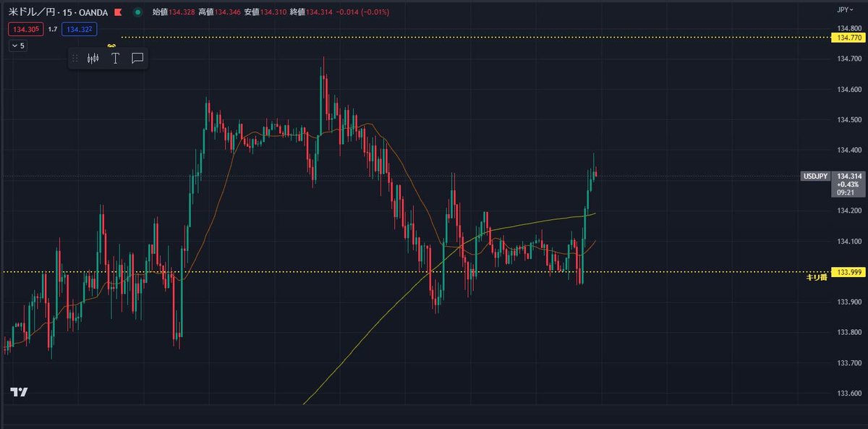Click the red flag icon next to OANDA

click(118, 12)
